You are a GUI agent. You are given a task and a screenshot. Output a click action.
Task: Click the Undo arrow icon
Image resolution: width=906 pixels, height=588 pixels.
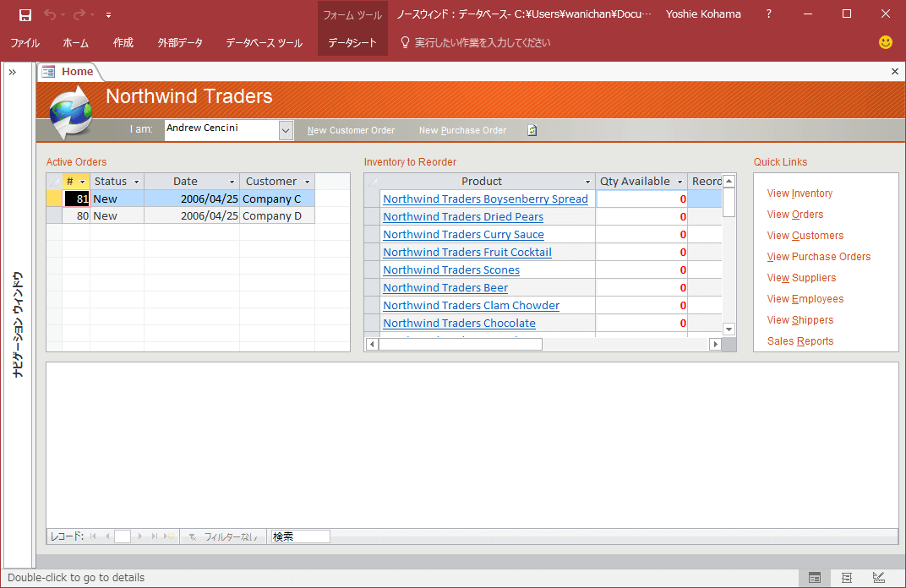click(x=50, y=14)
